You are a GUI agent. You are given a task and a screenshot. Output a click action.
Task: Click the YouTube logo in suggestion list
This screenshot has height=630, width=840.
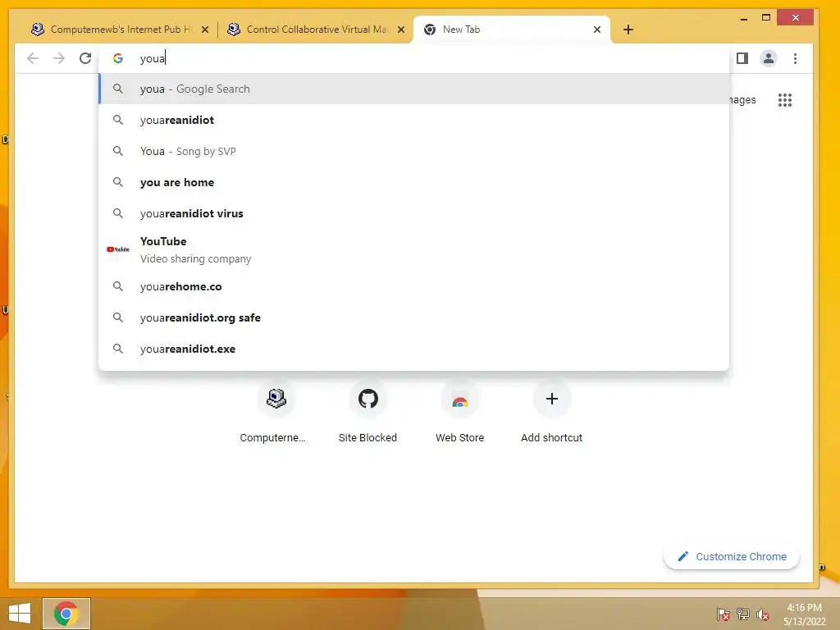118,249
